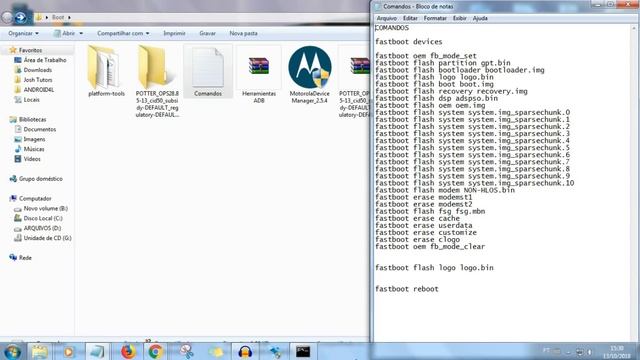The height and width of the screenshot is (360, 640).
Task: Open Compartilhar com dropdown
Action: (x=123, y=33)
